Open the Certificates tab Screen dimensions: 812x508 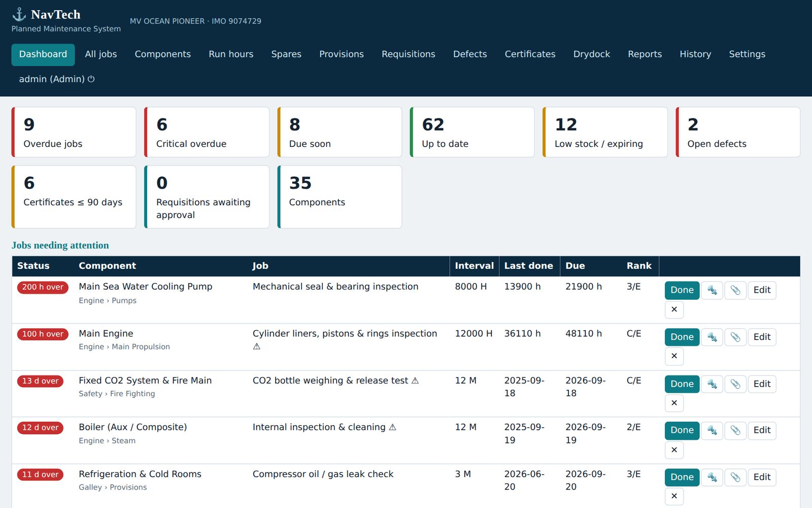point(530,54)
